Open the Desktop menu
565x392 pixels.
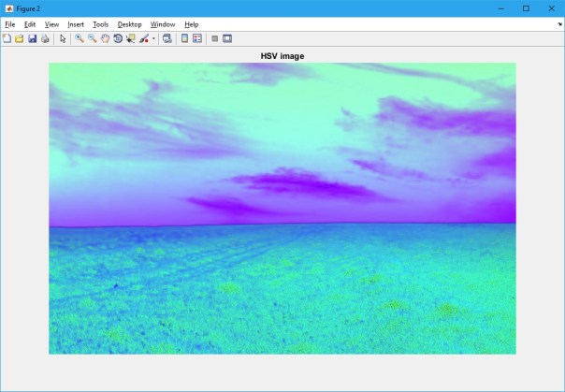(x=129, y=23)
